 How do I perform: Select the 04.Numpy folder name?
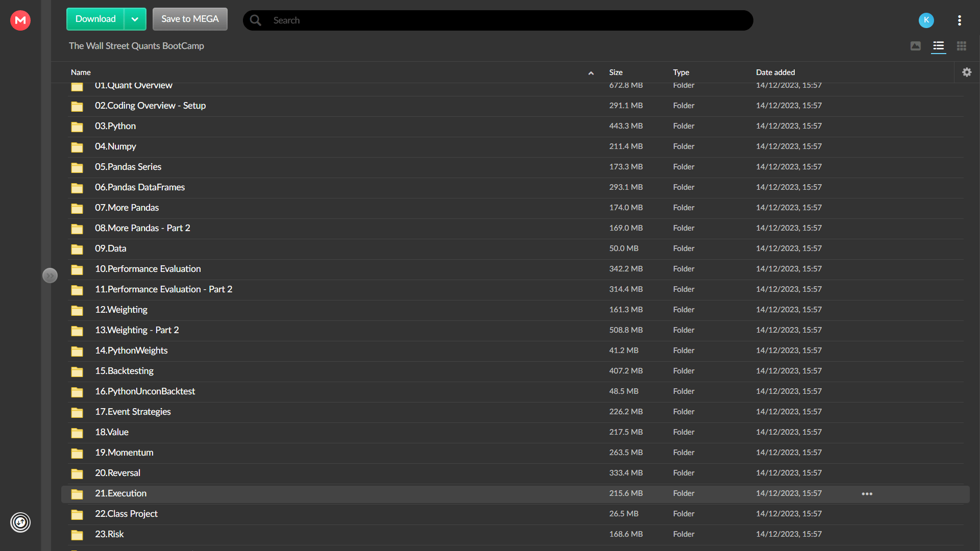pyautogui.click(x=115, y=146)
